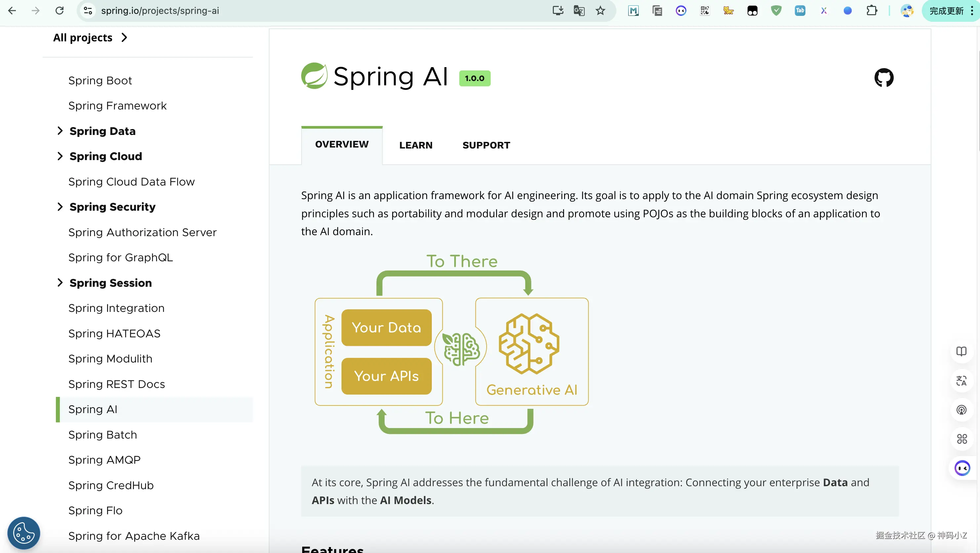Click the install app icon in address bar

(x=558, y=11)
